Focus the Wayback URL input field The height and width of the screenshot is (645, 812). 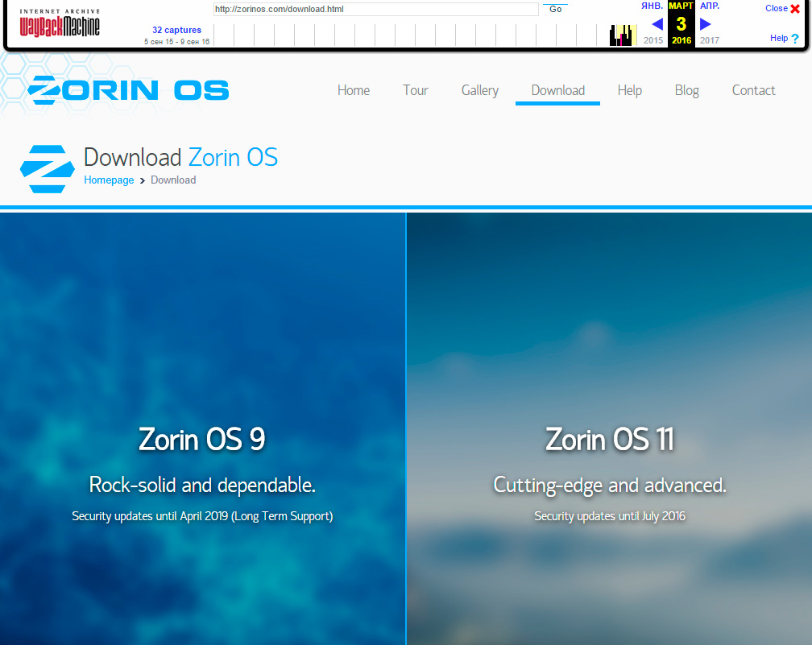coord(376,9)
